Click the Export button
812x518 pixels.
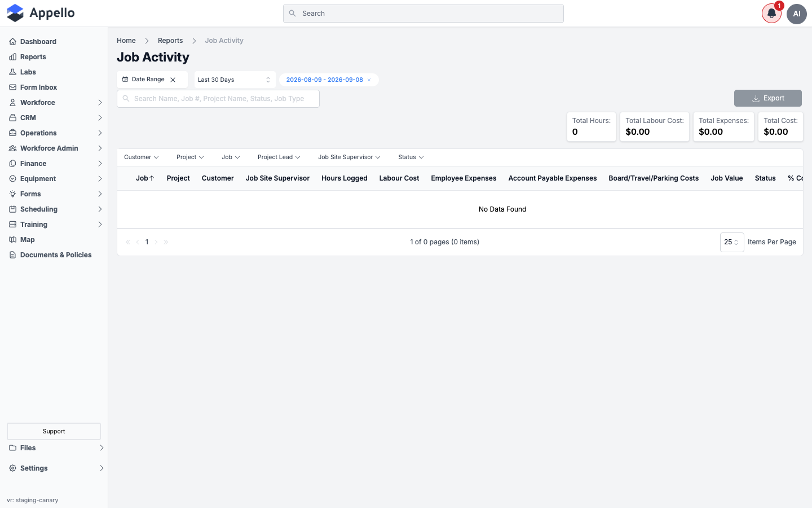768,98
